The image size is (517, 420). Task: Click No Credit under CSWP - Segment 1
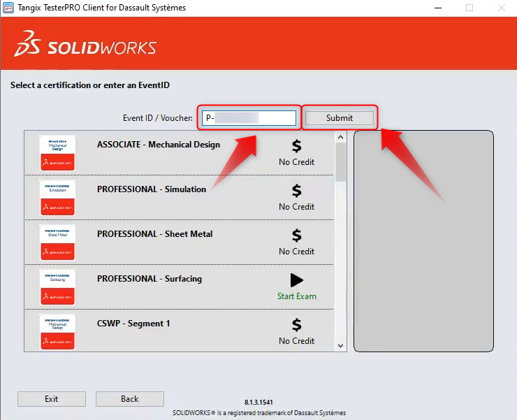296,341
